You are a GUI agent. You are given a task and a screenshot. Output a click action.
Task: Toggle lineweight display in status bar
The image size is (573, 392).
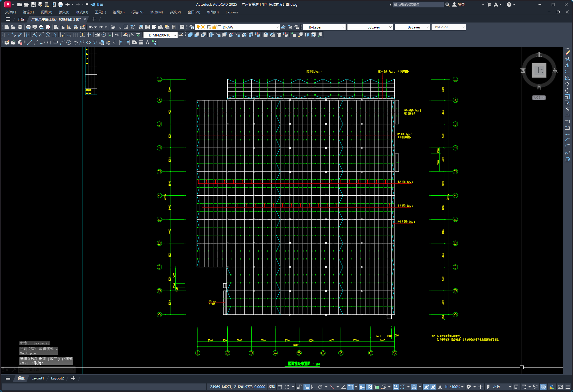[x=362, y=387]
